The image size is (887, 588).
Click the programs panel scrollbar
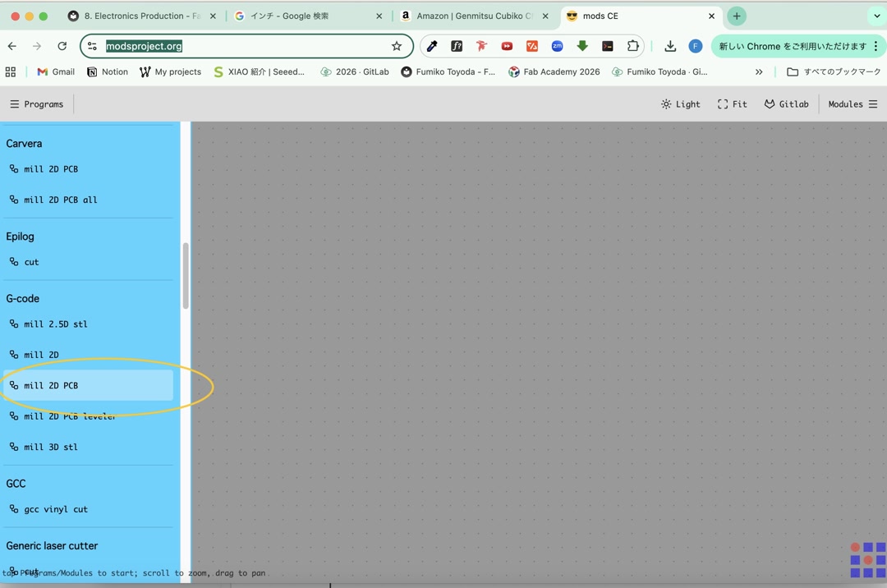186,276
